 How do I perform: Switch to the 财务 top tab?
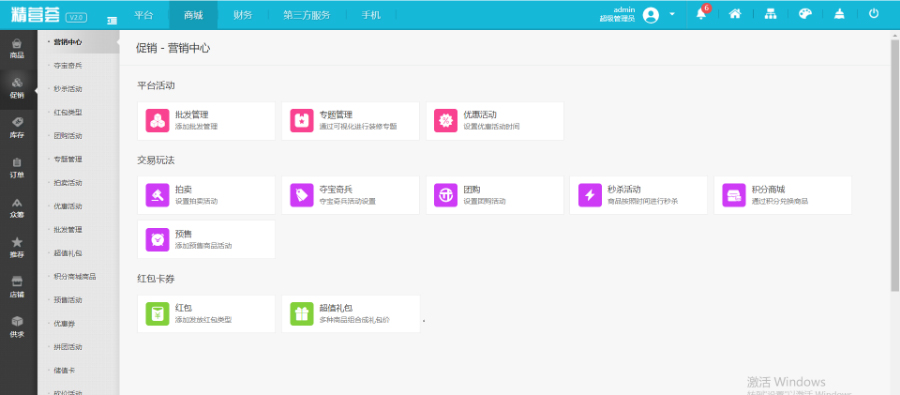(x=243, y=15)
